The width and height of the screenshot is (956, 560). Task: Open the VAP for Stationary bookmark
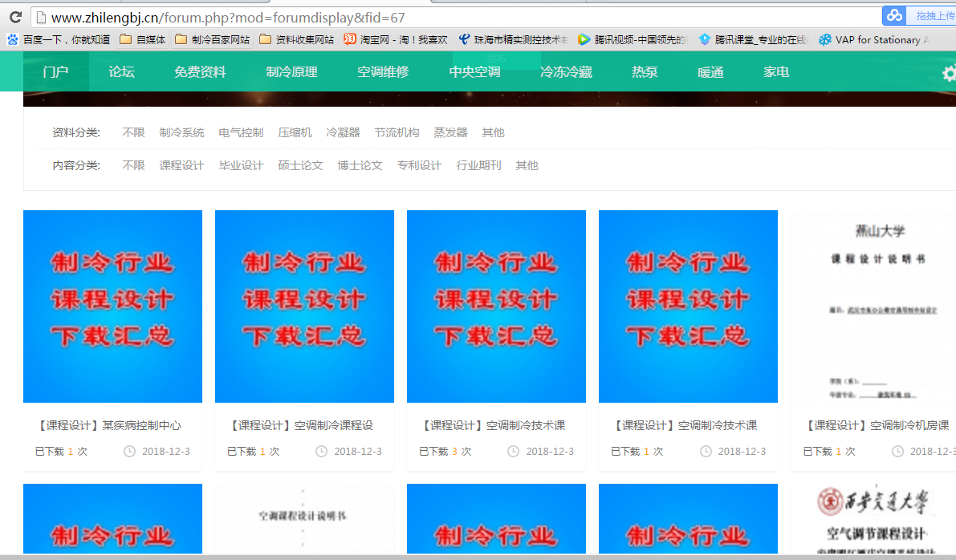[874, 39]
